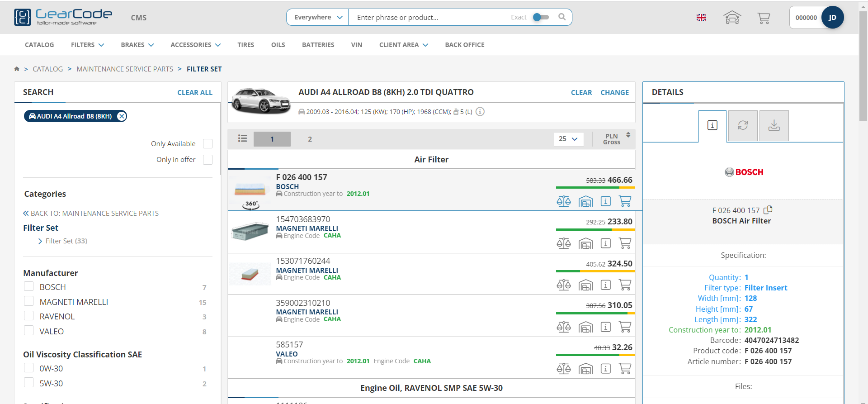Switch language with the UK flag icon
The width and height of the screenshot is (868, 404).
[x=701, y=18]
